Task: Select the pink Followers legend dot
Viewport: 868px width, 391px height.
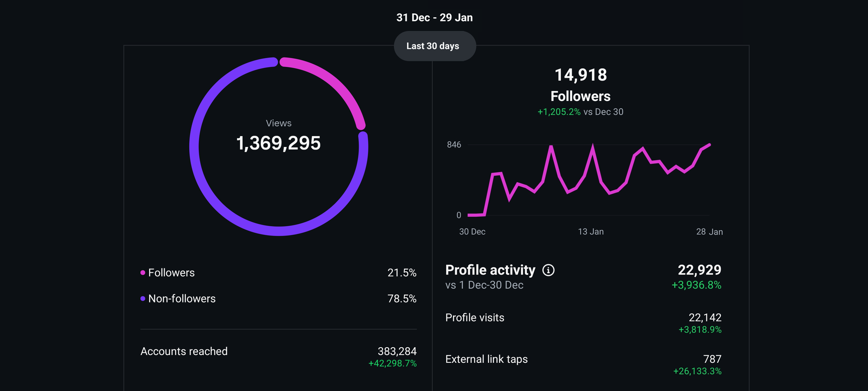Action: (143, 273)
